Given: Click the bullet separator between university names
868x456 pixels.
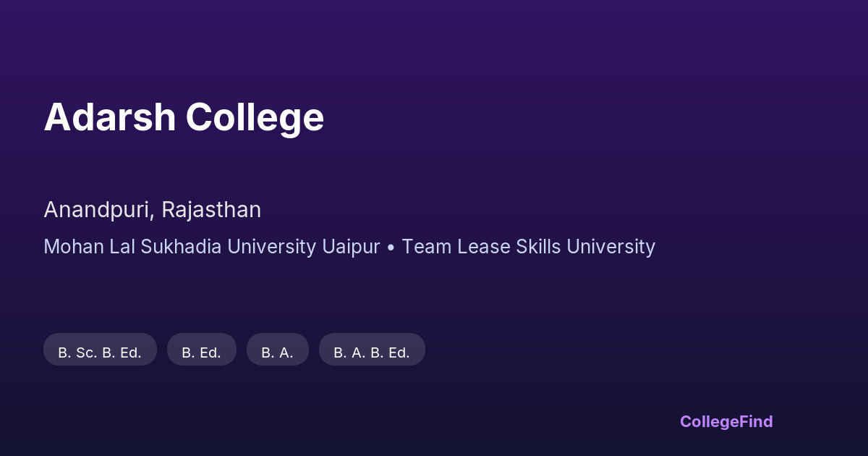Looking at the screenshot, I should pos(391,248).
